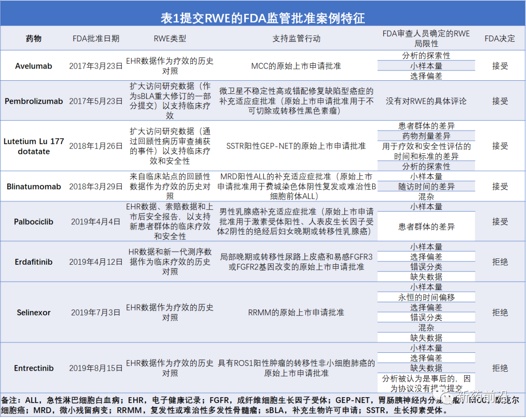This screenshot has width=526, height=420.
Task: Select the RWE type cell in the Entrectinib row
Action: (x=170, y=368)
